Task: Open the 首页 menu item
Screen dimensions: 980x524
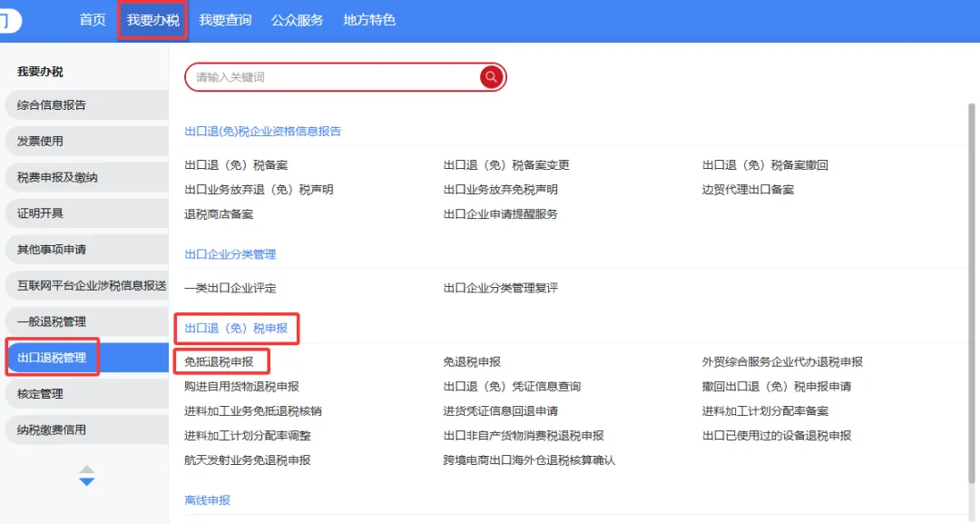Action: click(91, 19)
